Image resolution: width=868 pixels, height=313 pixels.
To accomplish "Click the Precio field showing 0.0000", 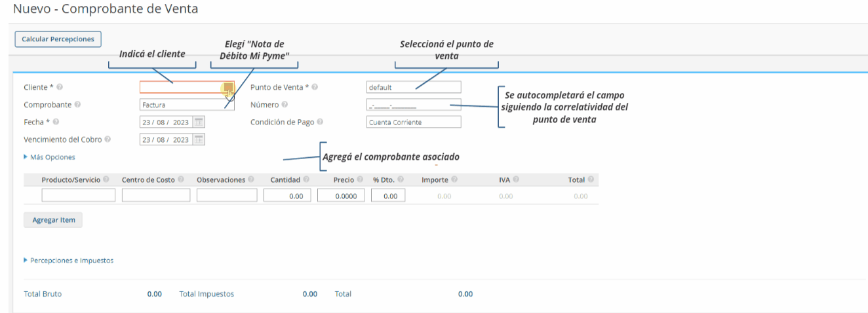I will (341, 195).
